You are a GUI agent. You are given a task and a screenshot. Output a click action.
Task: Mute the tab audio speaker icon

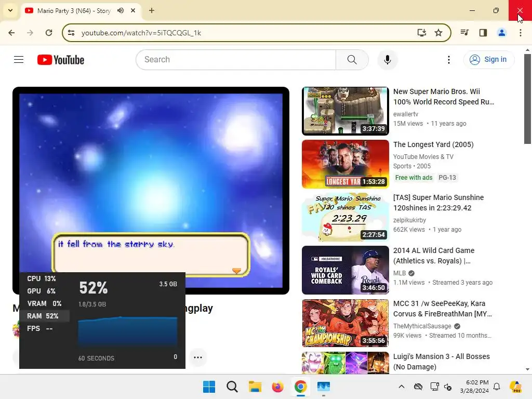tap(121, 10)
